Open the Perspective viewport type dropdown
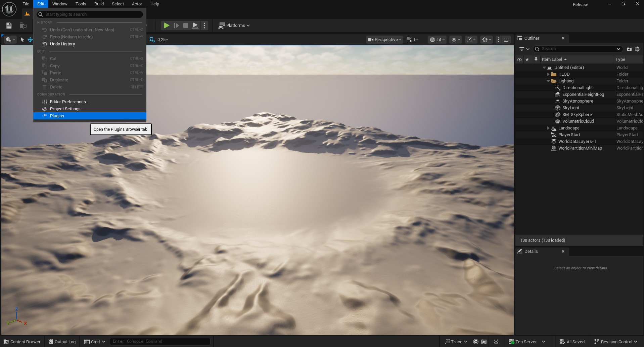 click(x=384, y=40)
